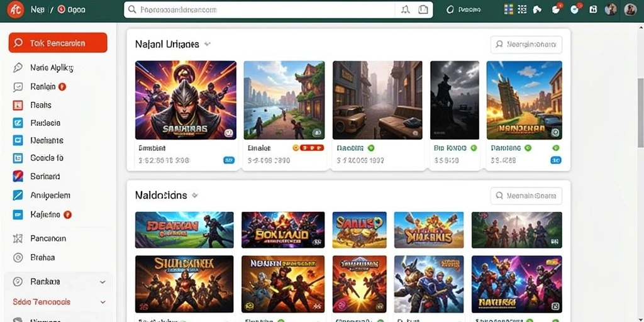This screenshot has width=644, height=322.
Task: Click the red badge next to Enaiet
Action: 312,148
